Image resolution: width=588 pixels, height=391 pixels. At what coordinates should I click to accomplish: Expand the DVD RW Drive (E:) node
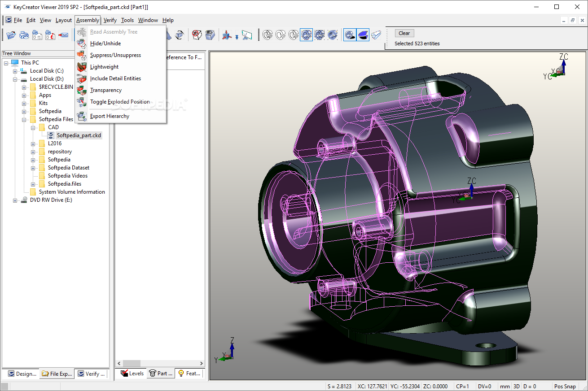coord(15,200)
